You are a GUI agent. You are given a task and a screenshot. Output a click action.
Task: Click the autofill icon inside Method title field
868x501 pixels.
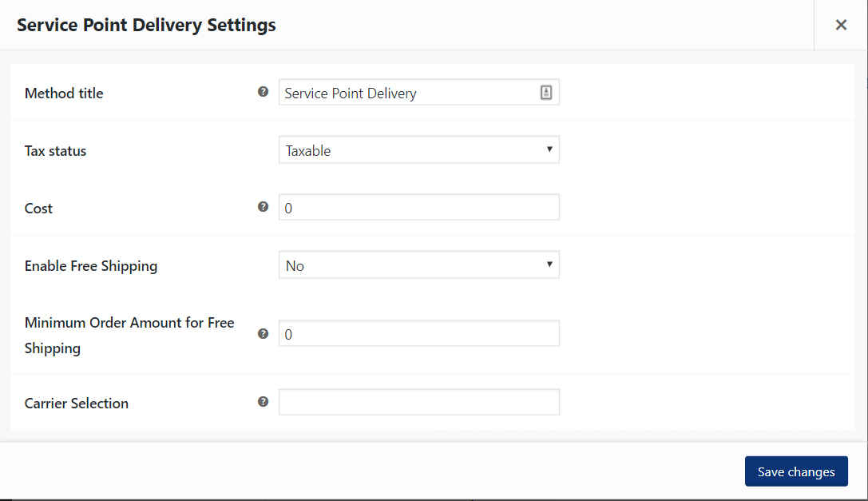[x=546, y=93]
